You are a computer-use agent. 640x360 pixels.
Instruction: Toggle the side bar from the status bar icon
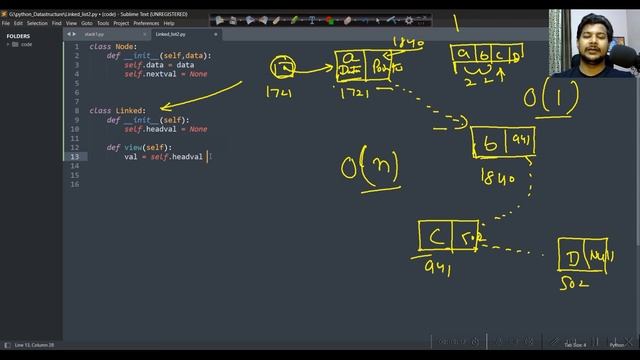tap(7, 345)
